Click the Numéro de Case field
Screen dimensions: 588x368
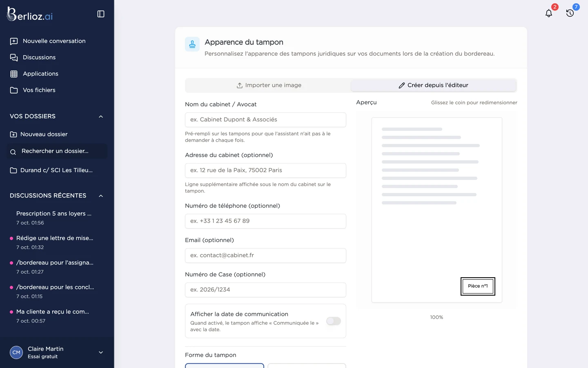pos(265,290)
